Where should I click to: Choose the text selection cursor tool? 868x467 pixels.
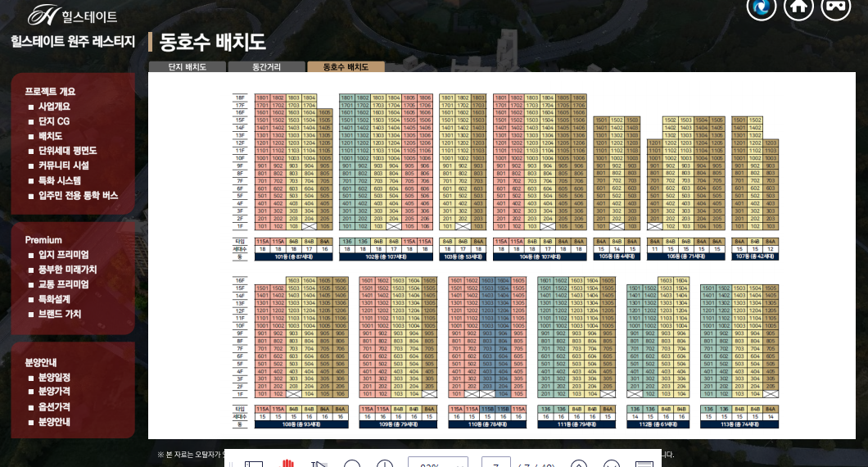[319, 464]
